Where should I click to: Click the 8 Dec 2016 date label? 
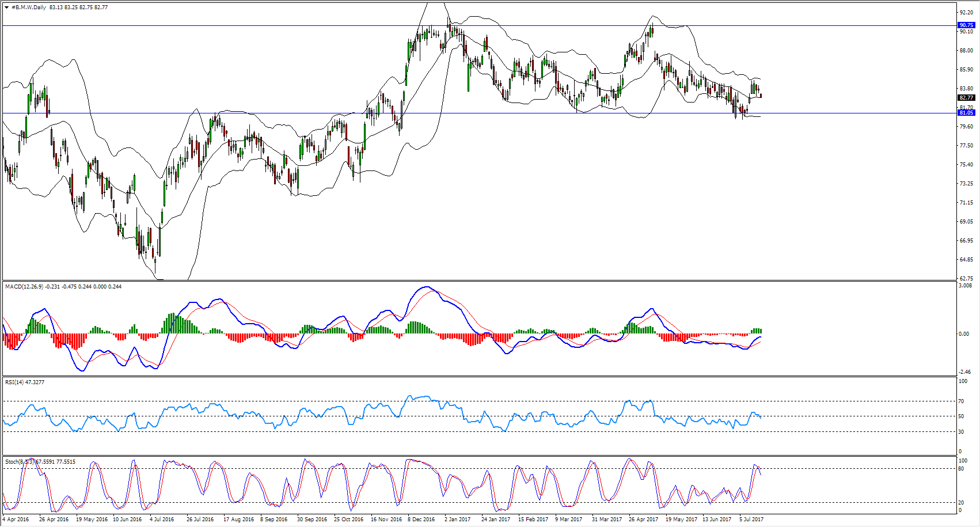pyautogui.click(x=421, y=520)
